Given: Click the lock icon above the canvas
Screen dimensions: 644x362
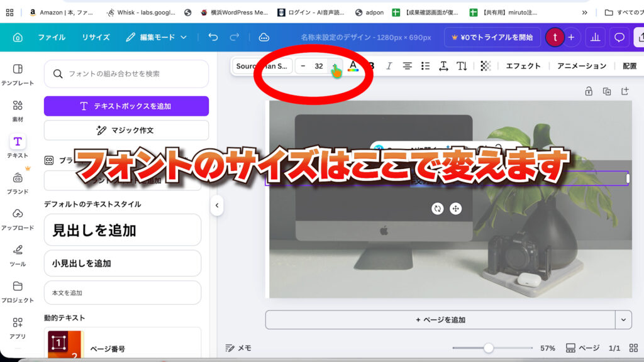Looking at the screenshot, I should tap(589, 91).
